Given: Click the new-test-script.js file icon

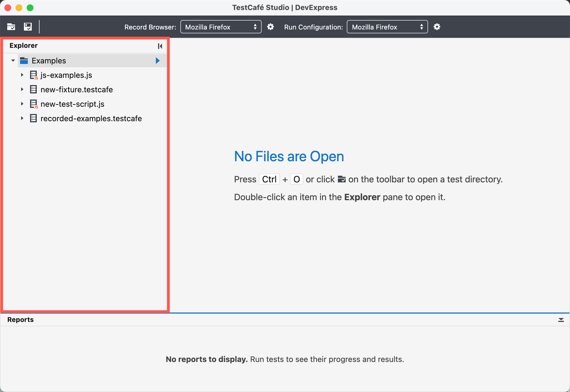Looking at the screenshot, I should 34,104.
